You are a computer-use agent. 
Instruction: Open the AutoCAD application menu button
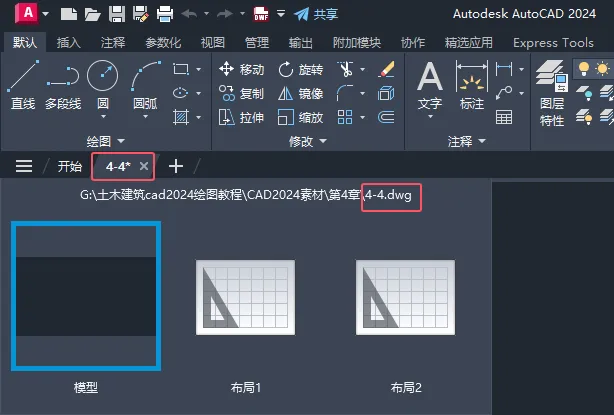click(27, 14)
